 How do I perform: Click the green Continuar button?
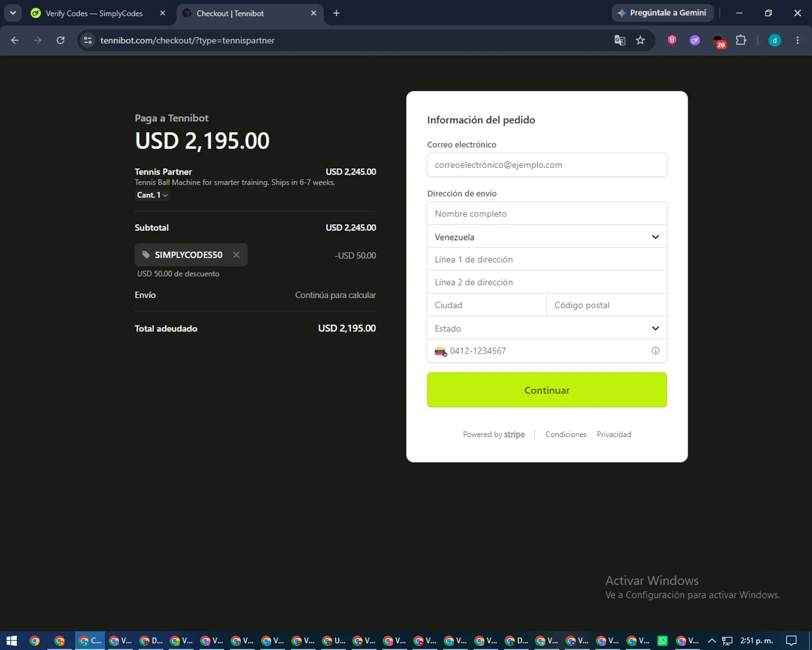(547, 390)
